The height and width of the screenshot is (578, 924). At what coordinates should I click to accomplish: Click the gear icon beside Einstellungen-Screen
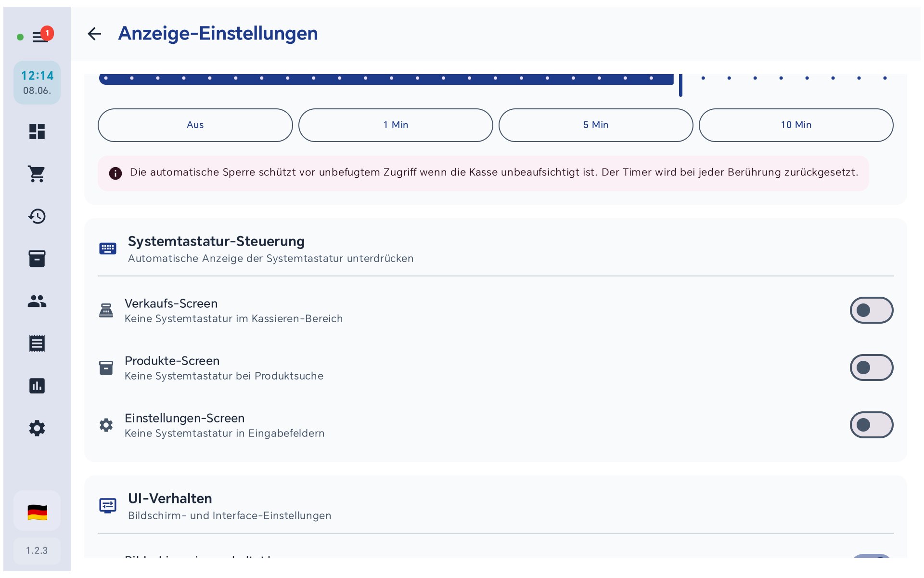coord(106,425)
